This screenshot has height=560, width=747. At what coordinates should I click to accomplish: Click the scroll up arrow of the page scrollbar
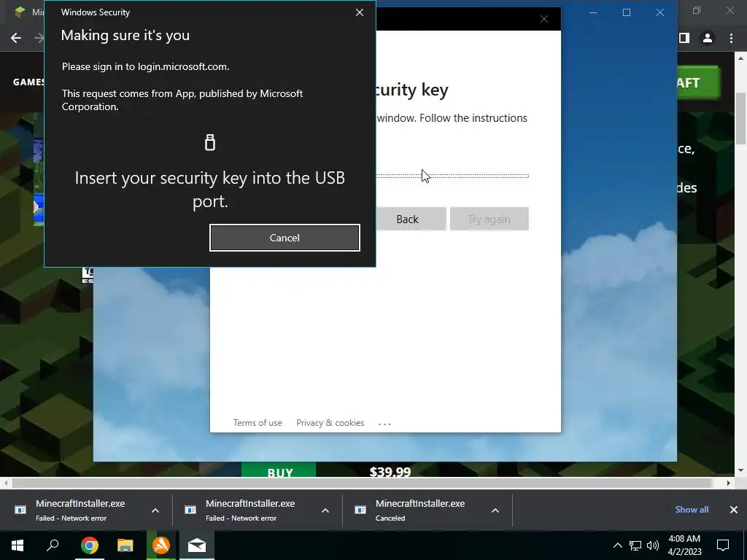click(740, 58)
